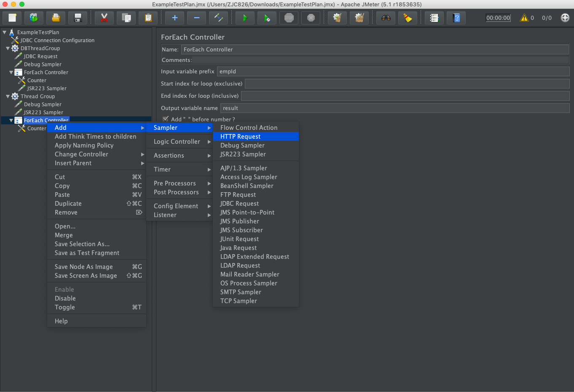Select the JDBC Connection Configuration node
Screen dimensions: 574x392
pos(57,40)
